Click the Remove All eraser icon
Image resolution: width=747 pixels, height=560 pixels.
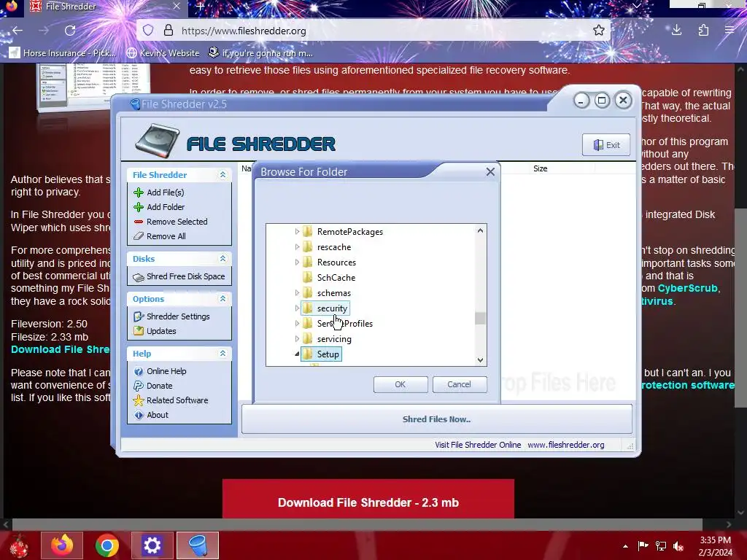(x=139, y=236)
